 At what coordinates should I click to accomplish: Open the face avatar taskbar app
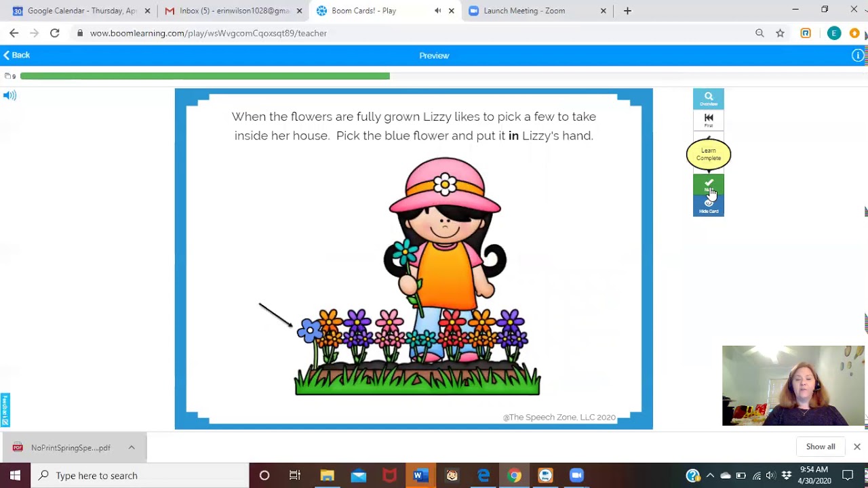pyautogui.click(x=452, y=476)
